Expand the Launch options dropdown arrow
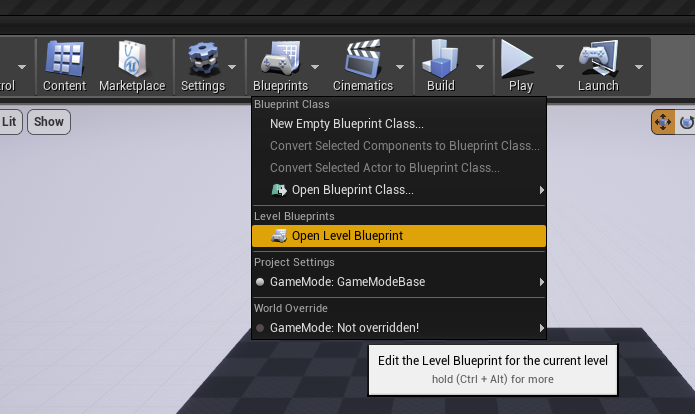 coord(639,67)
